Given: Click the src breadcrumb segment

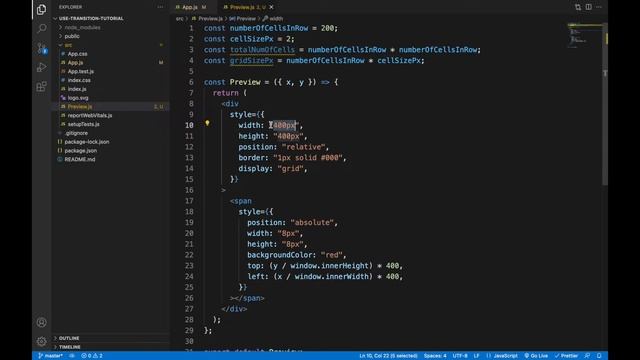Looking at the screenshot, I should 180,19.
